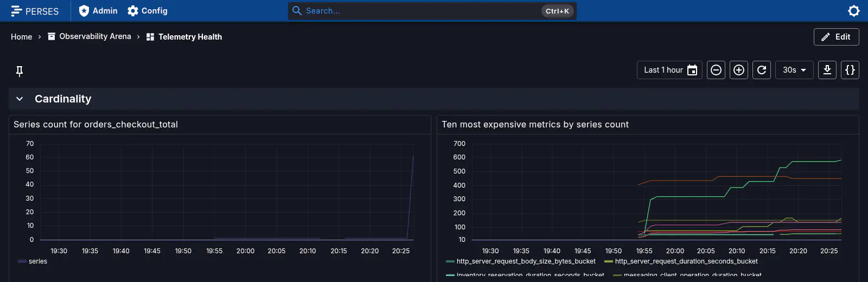Focus the Search input field
Viewport: 868px width, 282px height.
point(432,11)
